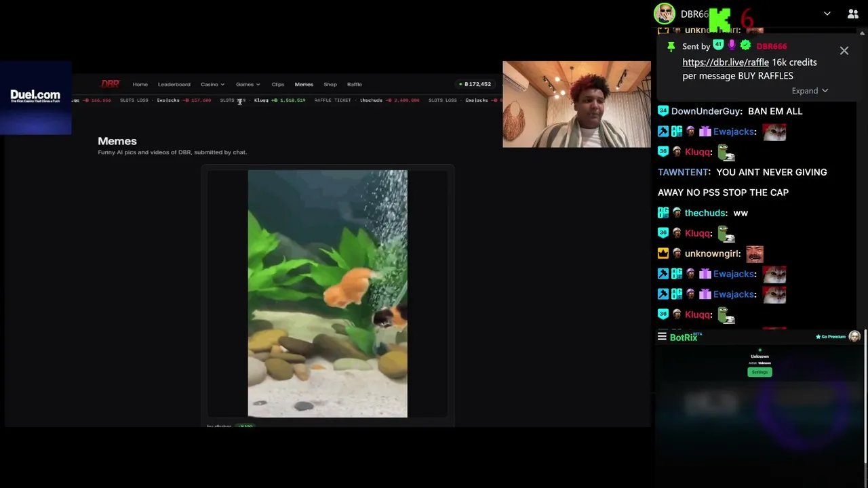Select the Memes nav item
The image size is (868, 488).
coord(304,84)
